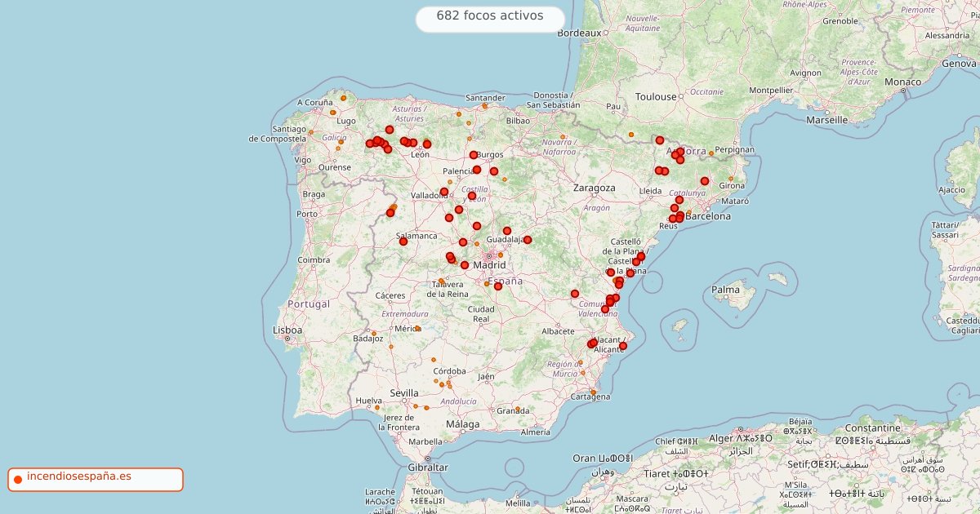Click the 'Gibraltar' label
Image resolution: width=980 pixels, height=514 pixels.
[x=428, y=467]
